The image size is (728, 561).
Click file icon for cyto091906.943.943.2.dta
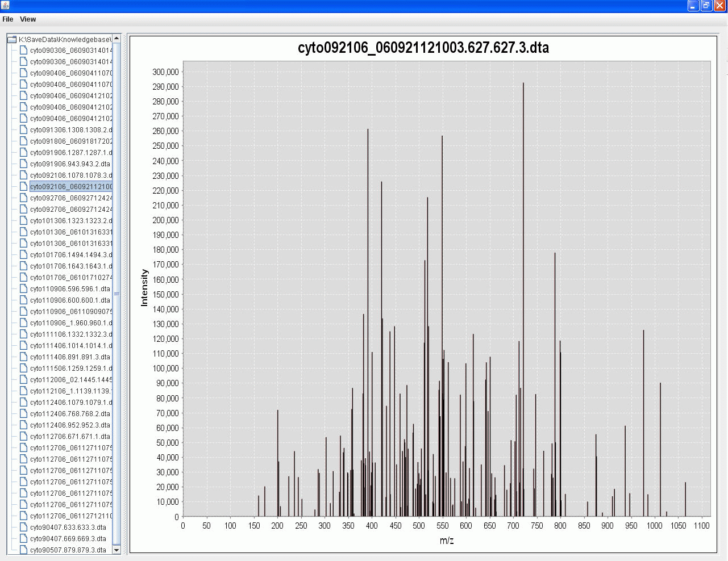coord(23,164)
